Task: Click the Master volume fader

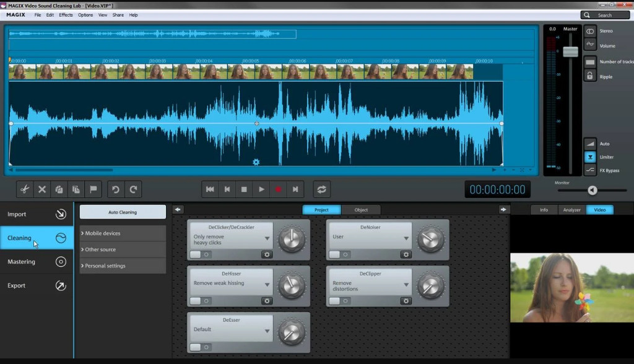Action: [x=570, y=52]
